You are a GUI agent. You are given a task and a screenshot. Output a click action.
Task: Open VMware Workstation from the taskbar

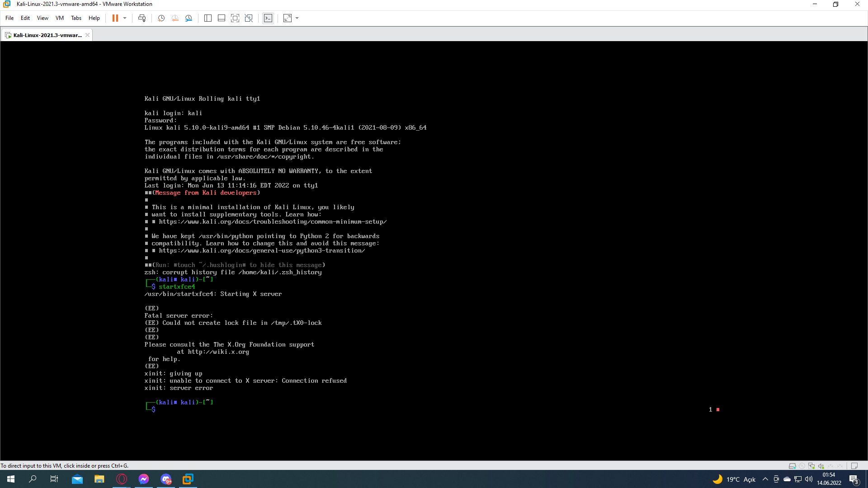tap(188, 479)
